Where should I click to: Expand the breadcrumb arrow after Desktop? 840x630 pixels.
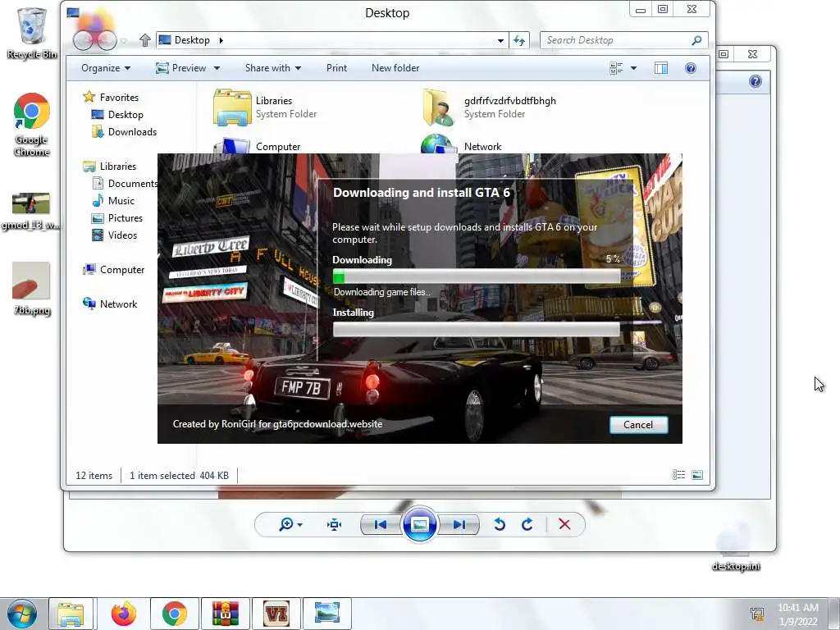click(221, 40)
